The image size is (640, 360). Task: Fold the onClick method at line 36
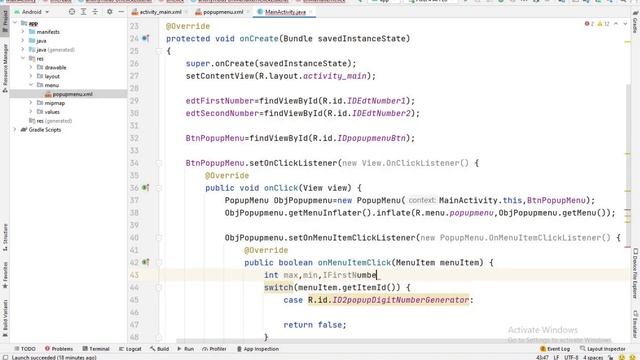(x=159, y=188)
